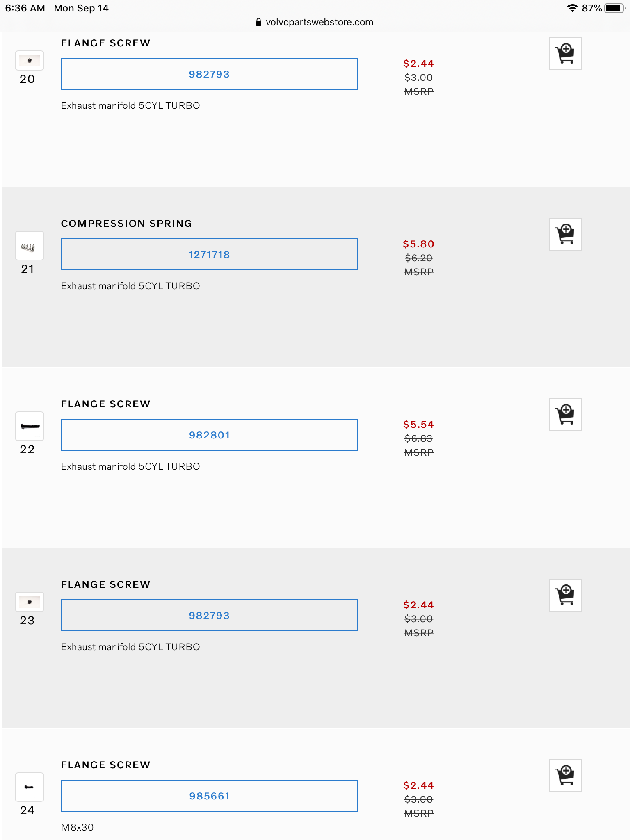The width and height of the screenshot is (630, 840).
Task: View item 20 flange screw thumbnail
Action: point(30,61)
